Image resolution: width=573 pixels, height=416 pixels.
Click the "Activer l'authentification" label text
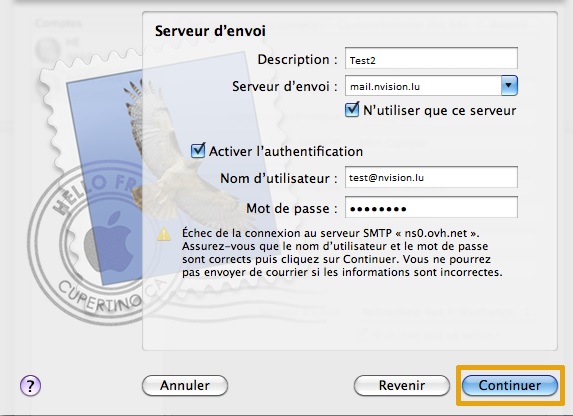(286, 151)
